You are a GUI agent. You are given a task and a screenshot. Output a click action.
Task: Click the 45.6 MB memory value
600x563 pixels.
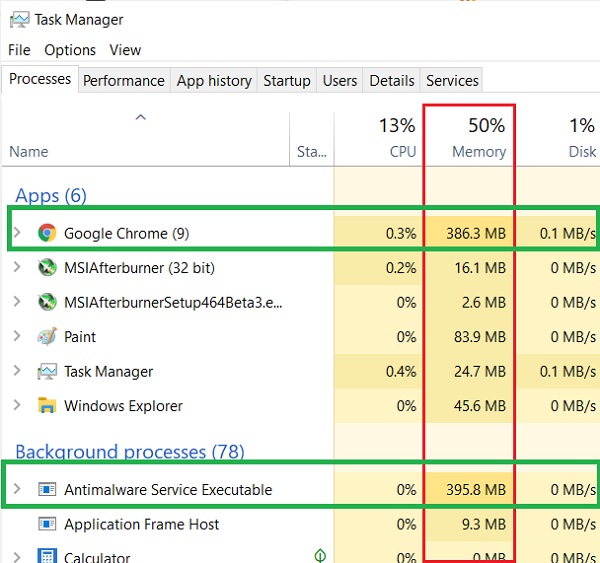tap(480, 406)
